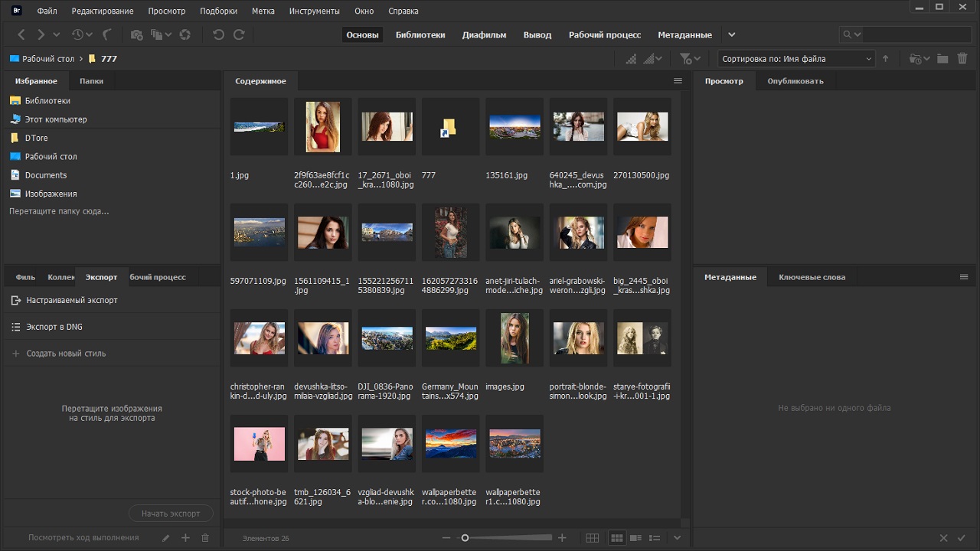980x551 pixels.
Task: Open the sort by file name dropdown
Action: coord(796,59)
